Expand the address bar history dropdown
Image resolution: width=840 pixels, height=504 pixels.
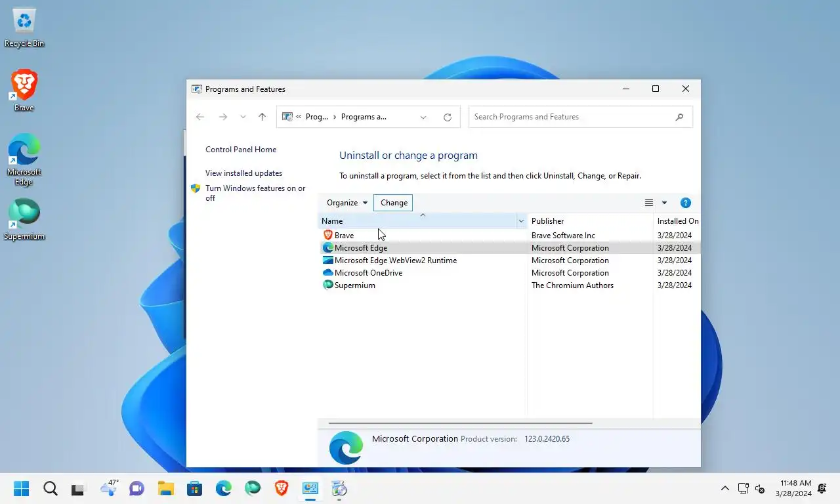tap(423, 117)
